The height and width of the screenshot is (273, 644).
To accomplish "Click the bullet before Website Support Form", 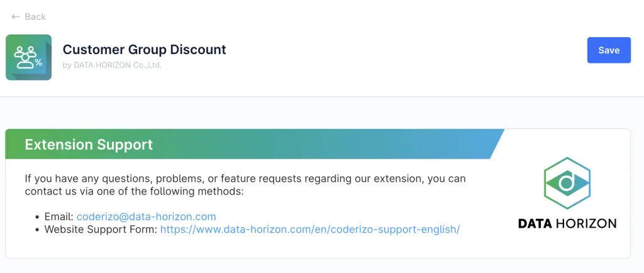I will pyautogui.click(x=38, y=230).
